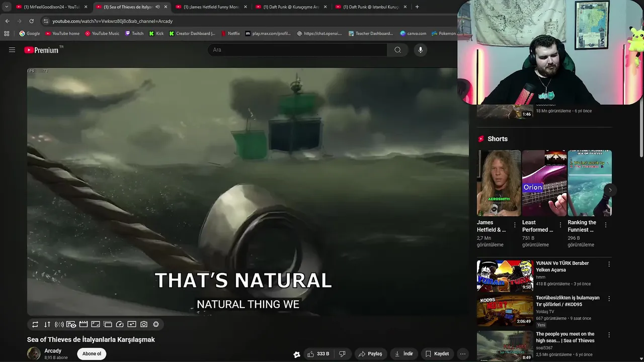The height and width of the screenshot is (362, 644).
Task: Open the Orion bass short thumbnail
Action: (x=544, y=183)
